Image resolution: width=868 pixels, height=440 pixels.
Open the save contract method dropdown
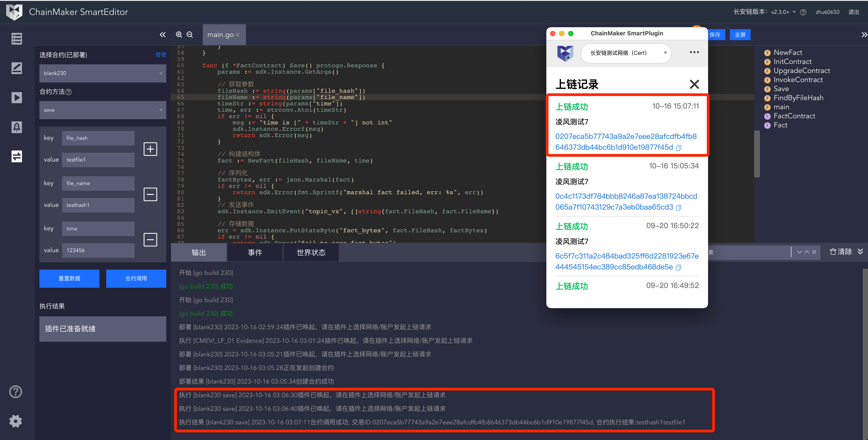point(102,110)
